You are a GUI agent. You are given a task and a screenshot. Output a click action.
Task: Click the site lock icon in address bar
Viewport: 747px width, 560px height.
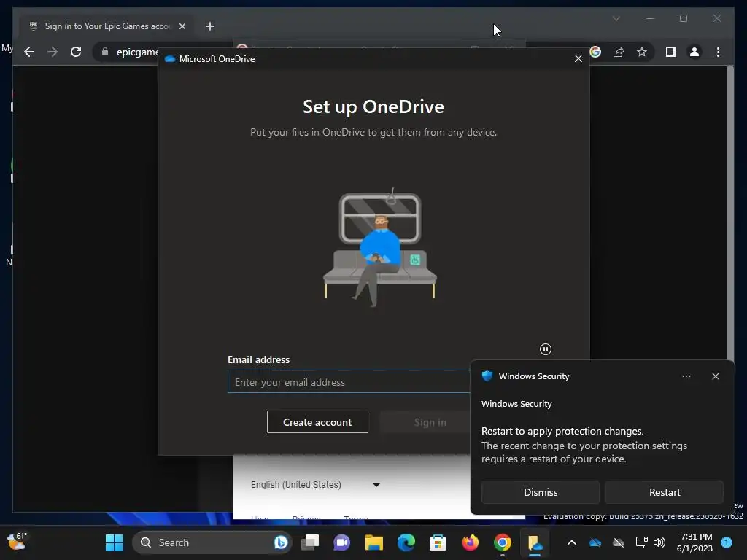pos(105,52)
